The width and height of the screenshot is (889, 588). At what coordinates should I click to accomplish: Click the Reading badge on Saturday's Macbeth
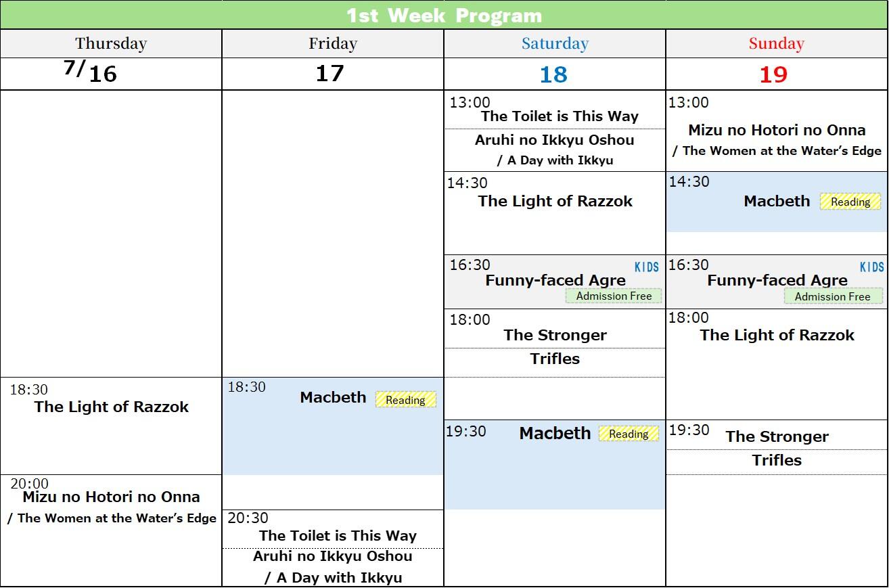click(629, 434)
